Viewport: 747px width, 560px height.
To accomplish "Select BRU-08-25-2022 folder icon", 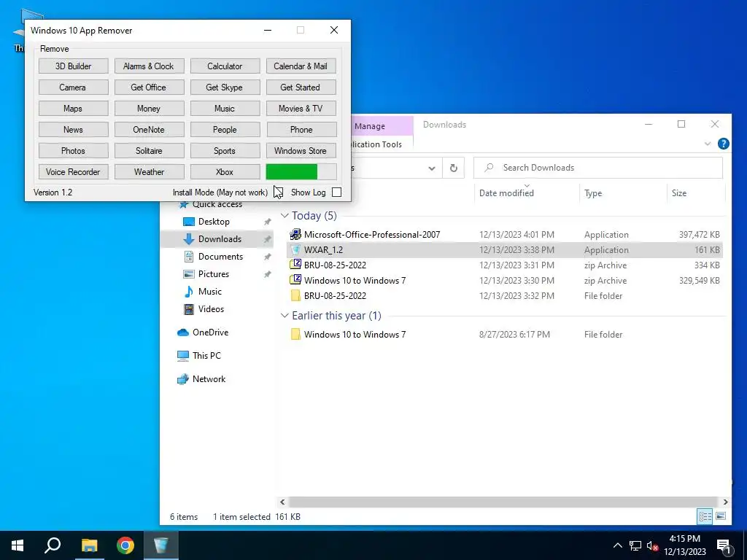I will coord(295,296).
